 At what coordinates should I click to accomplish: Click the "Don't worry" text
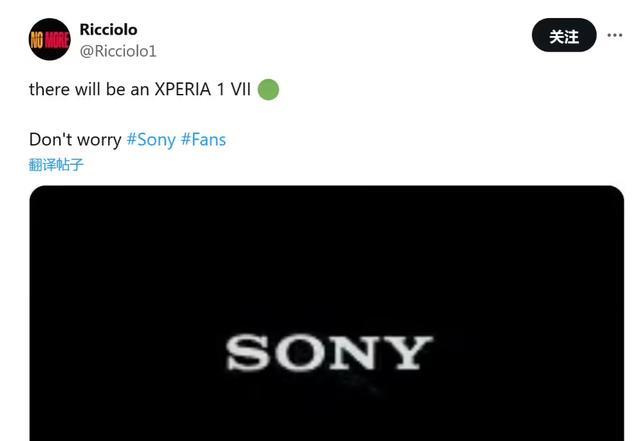pyautogui.click(x=75, y=140)
